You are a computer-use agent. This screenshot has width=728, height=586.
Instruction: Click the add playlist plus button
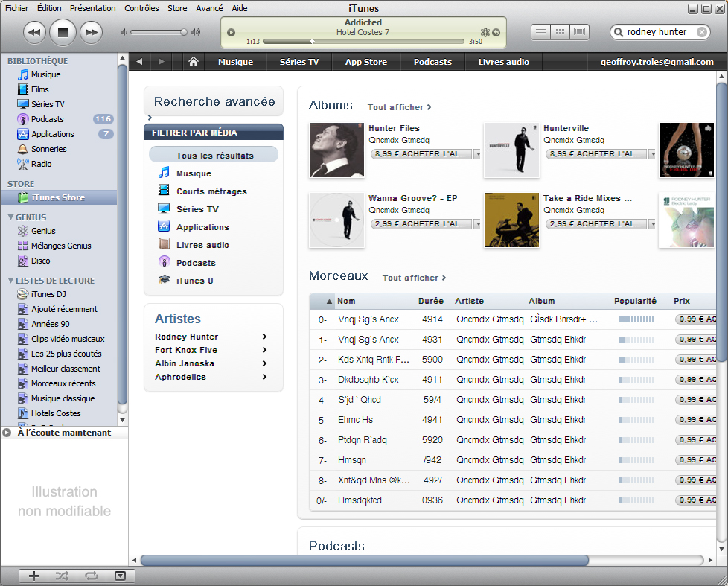click(x=33, y=576)
